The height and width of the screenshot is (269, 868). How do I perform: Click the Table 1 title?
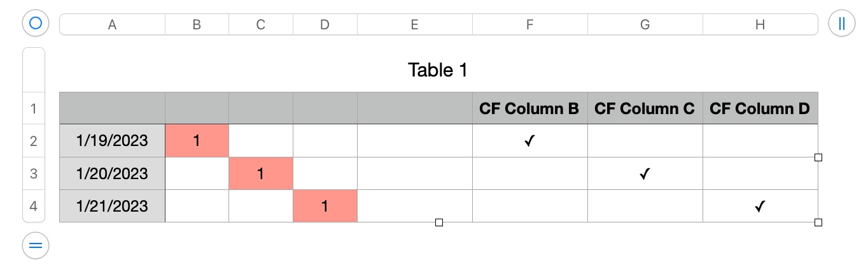[438, 70]
